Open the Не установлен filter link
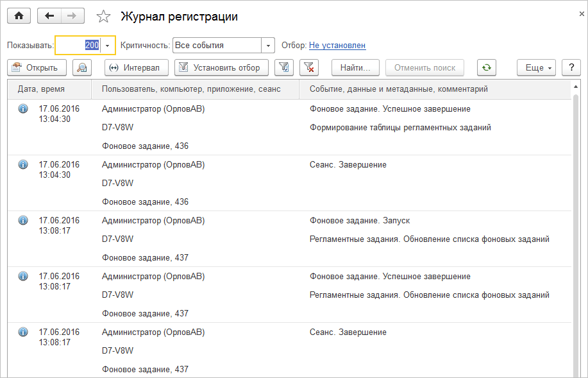 pyautogui.click(x=337, y=46)
